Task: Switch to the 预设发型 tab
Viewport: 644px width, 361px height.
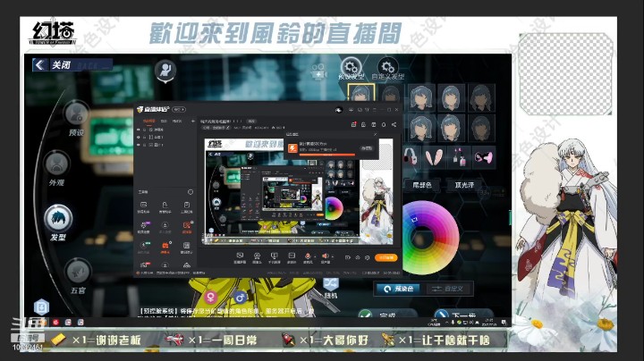Action: pos(351,69)
